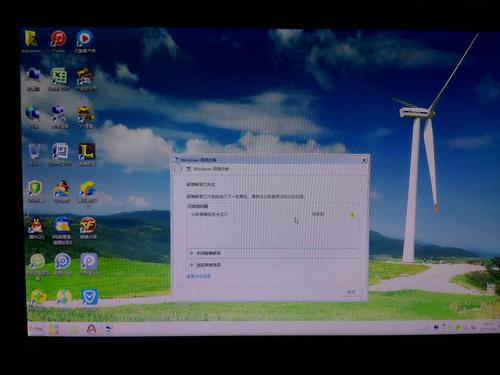Open the connection shortcut with two blue monitors
Screen dimensions: 500x375
pyautogui.click(x=59, y=115)
